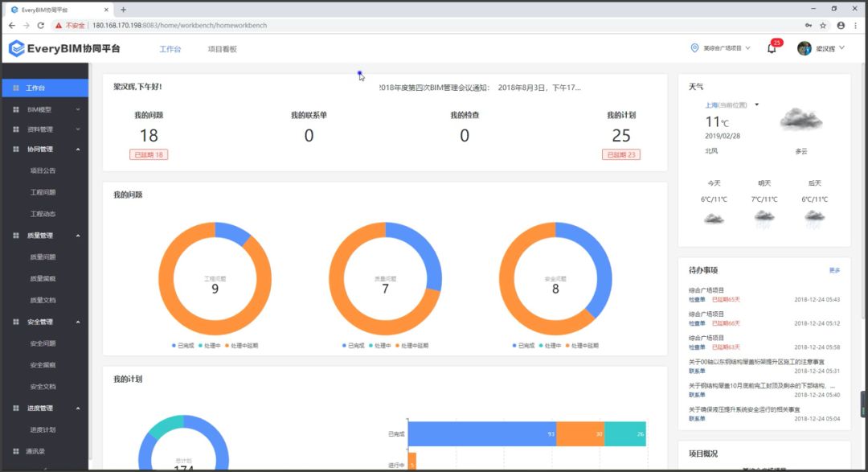Click the user avatar photo
868x472 pixels.
[x=805, y=48]
